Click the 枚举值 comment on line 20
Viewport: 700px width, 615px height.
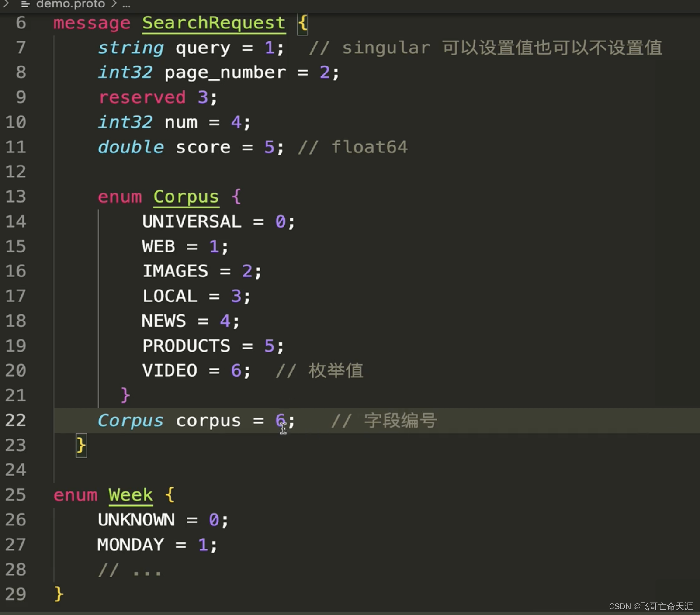pos(319,370)
